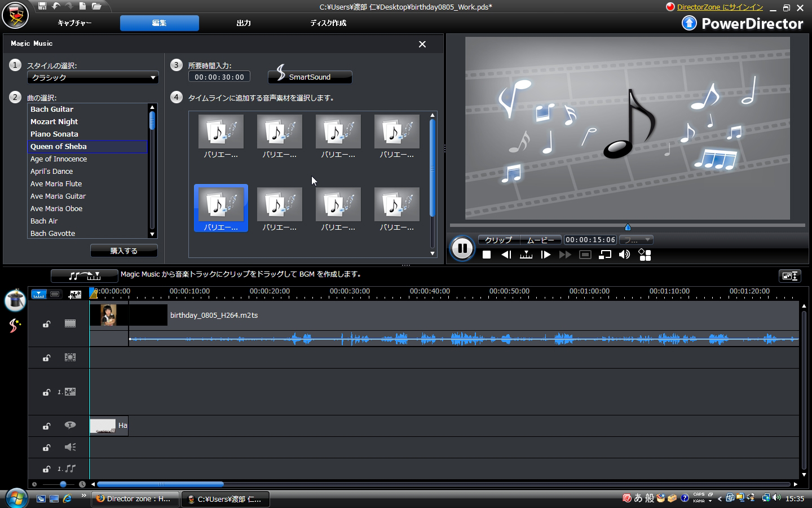The image size is (812, 508).
Task: Open the style selection dropdown showing クラシック
Action: tap(92, 77)
